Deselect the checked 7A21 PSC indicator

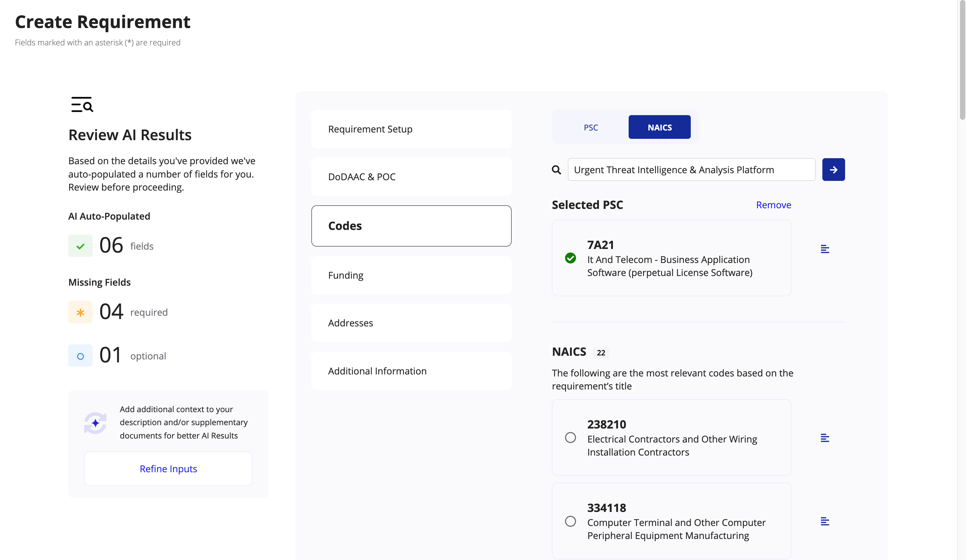click(x=571, y=258)
